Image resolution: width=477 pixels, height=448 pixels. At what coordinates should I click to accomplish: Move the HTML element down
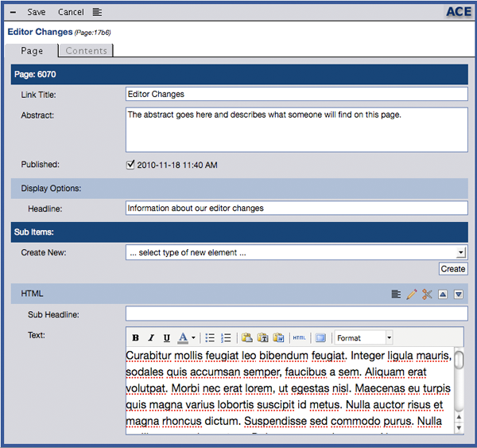pyautogui.click(x=459, y=294)
